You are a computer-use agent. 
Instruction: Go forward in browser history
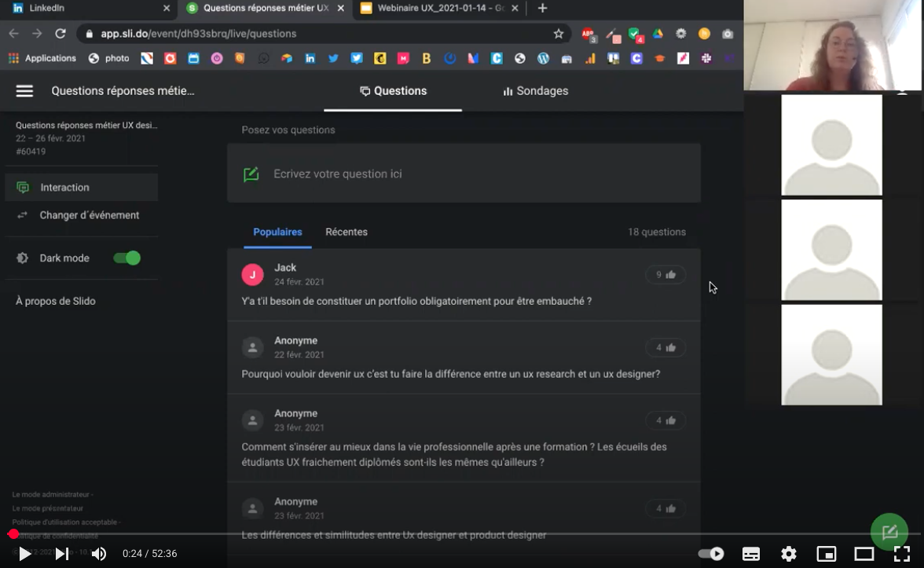point(36,34)
